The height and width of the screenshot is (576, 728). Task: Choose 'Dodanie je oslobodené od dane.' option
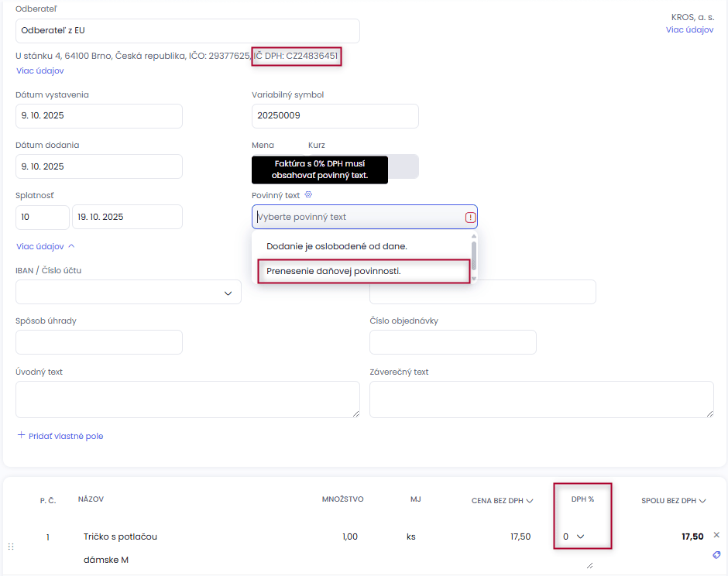point(337,246)
